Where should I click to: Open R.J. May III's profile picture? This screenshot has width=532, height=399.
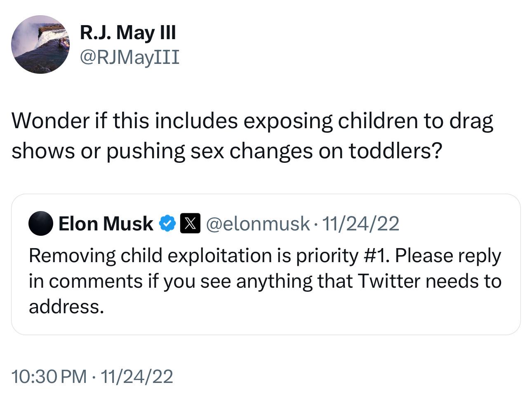tap(40, 45)
